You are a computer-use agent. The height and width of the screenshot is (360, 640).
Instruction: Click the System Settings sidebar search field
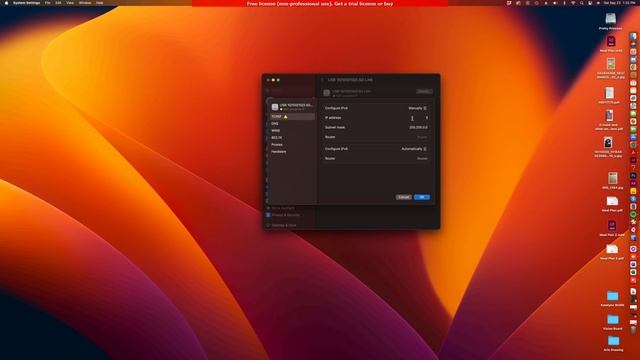point(290,90)
